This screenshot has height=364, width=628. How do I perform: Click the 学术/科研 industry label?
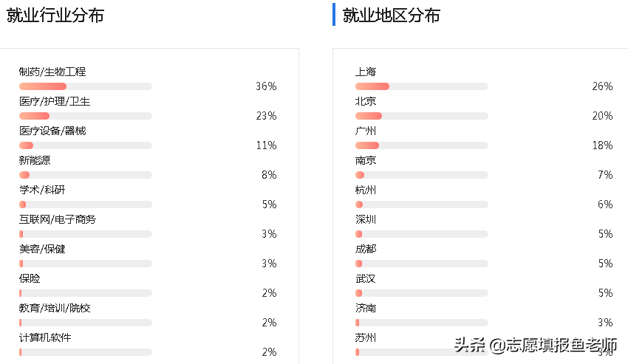click(42, 190)
